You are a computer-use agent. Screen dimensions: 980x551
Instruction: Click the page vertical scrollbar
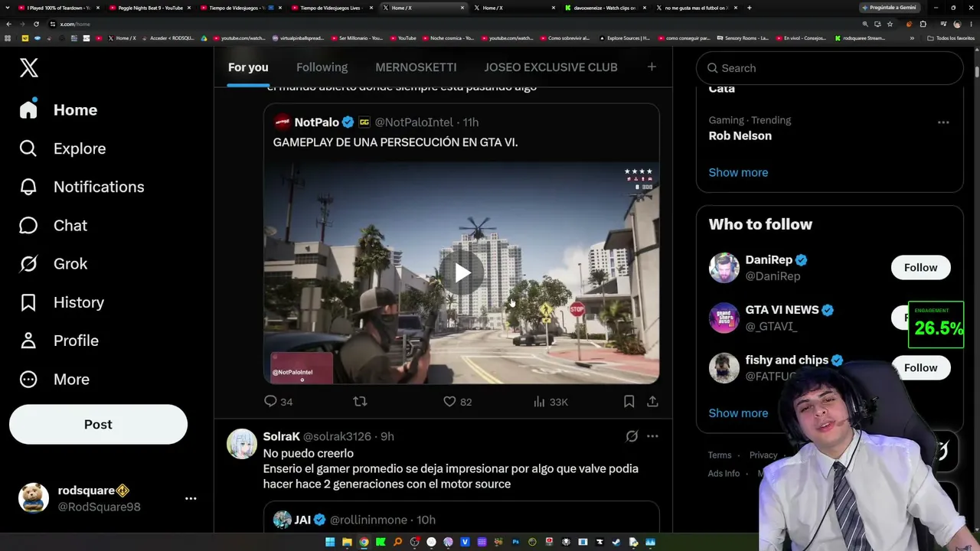coord(976,73)
